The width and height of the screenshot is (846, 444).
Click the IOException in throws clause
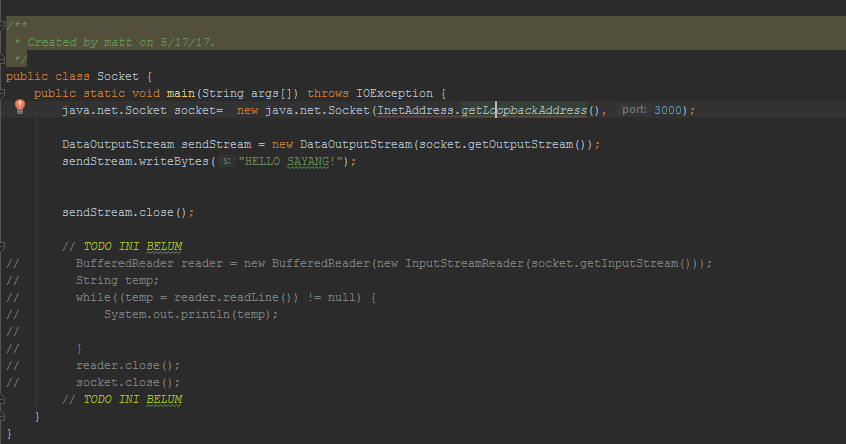pos(394,93)
